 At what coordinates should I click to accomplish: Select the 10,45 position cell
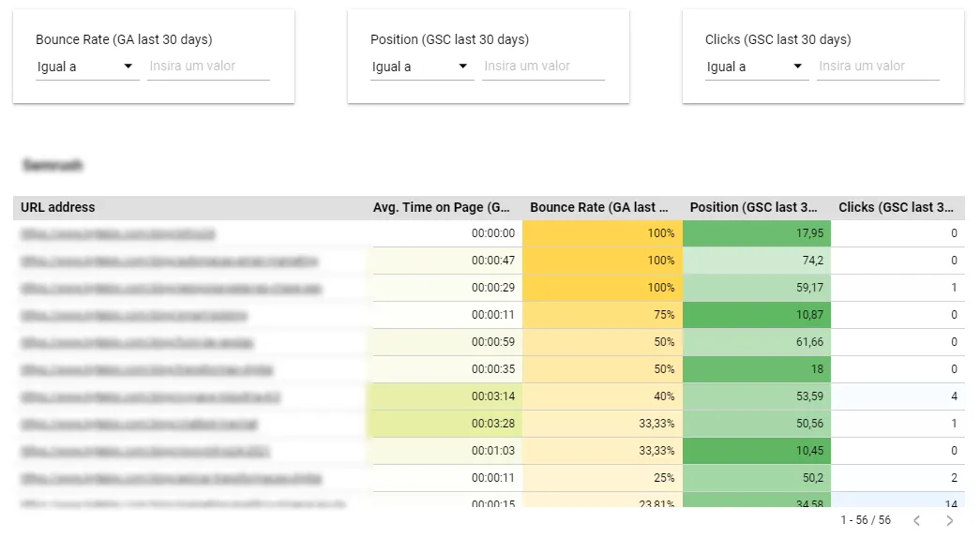click(757, 451)
